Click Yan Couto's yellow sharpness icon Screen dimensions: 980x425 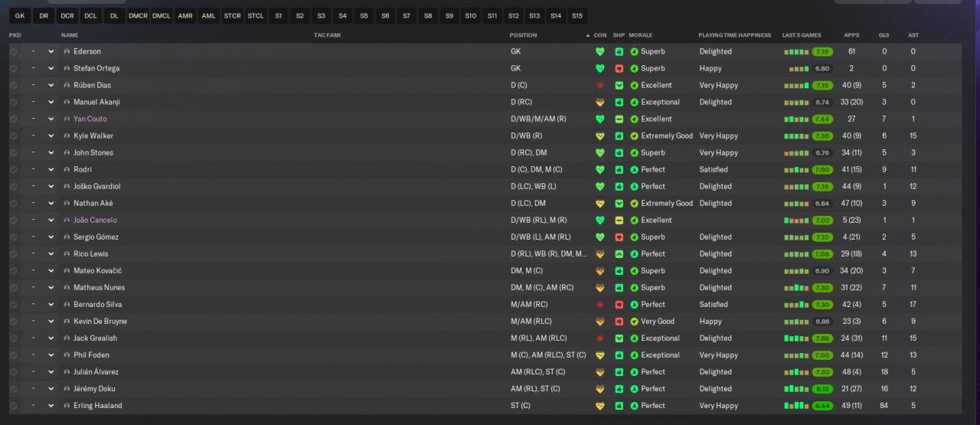click(619, 119)
